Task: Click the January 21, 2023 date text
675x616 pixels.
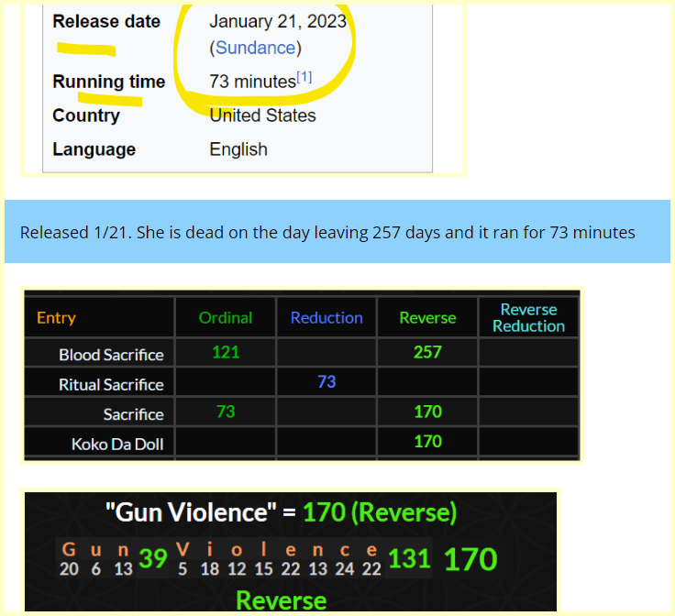Action: (278, 21)
